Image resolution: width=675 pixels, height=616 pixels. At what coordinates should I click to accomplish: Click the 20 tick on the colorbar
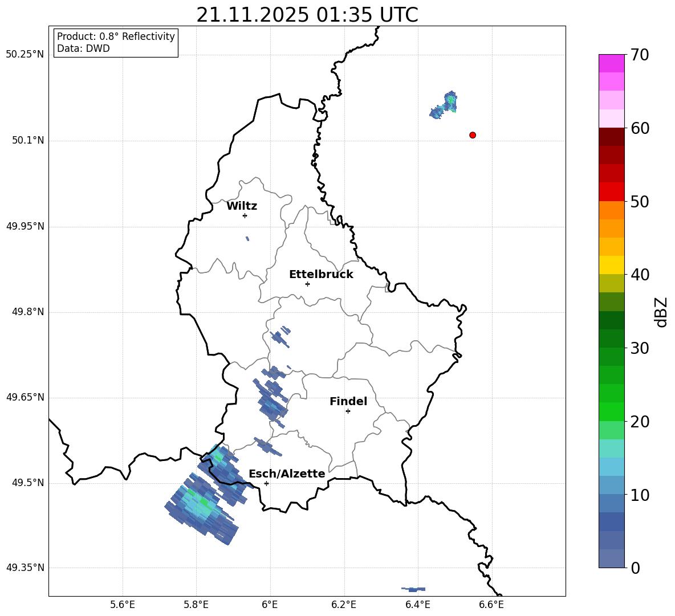click(640, 422)
